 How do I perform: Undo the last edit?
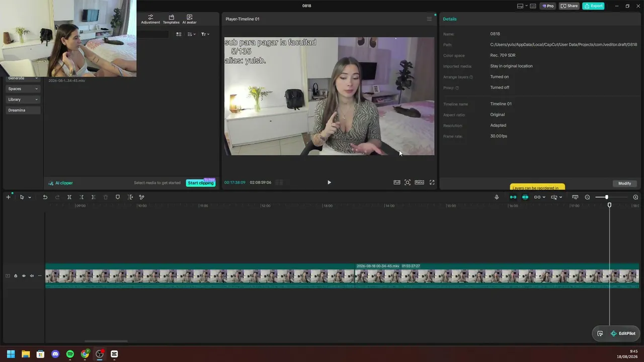tap(45, 197)
